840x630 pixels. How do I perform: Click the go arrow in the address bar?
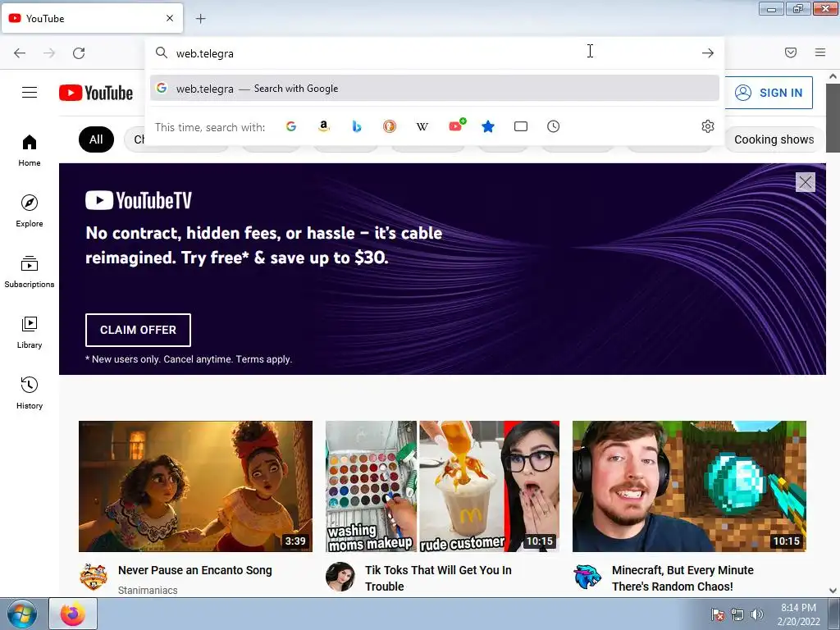[x=708, y=53]
